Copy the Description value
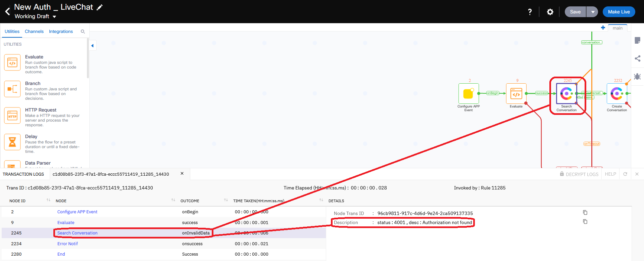This screenshot has height=261, width=644. tap(585, 222)
